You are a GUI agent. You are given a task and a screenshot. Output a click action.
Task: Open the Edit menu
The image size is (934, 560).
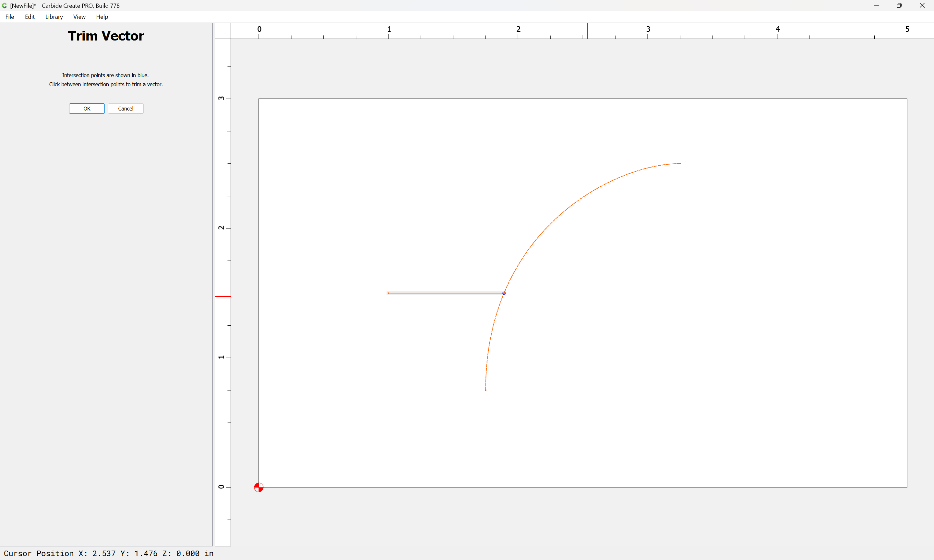click(30, 17)
